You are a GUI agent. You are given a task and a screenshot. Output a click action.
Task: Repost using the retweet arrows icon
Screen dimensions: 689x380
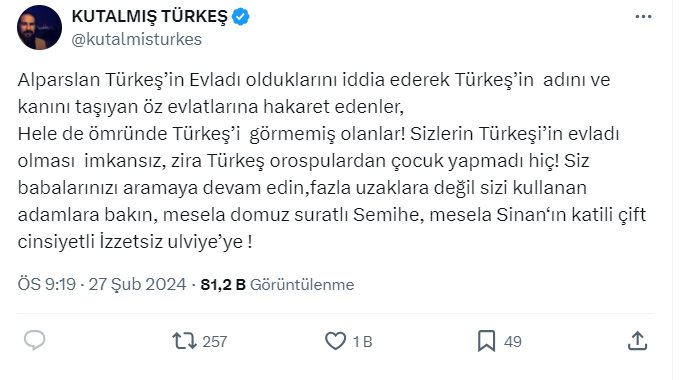pyautogui.click(x=184, y=341)
